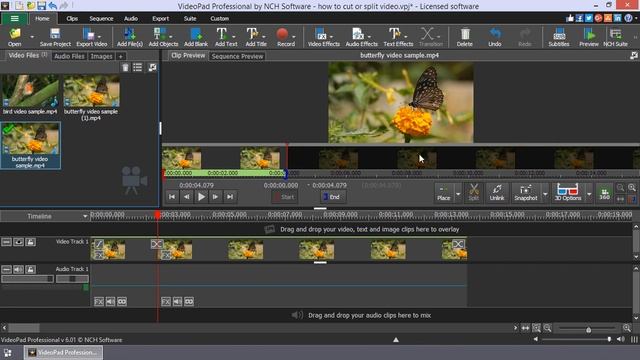Step forward one frame

click(216, 197)
